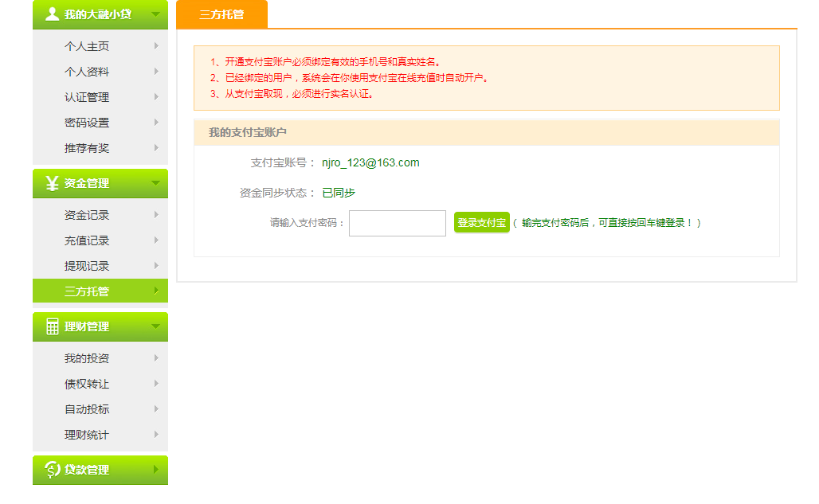Select 密码设置 from the sidebar
This screenshot has height=504, width=819.
click(x=87, y=123)
